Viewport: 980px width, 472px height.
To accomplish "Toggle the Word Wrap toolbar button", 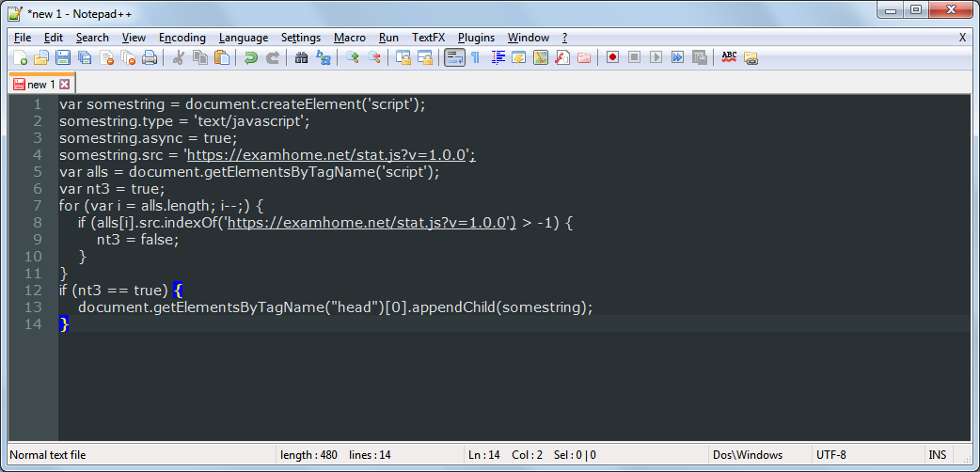I will 454,58.
